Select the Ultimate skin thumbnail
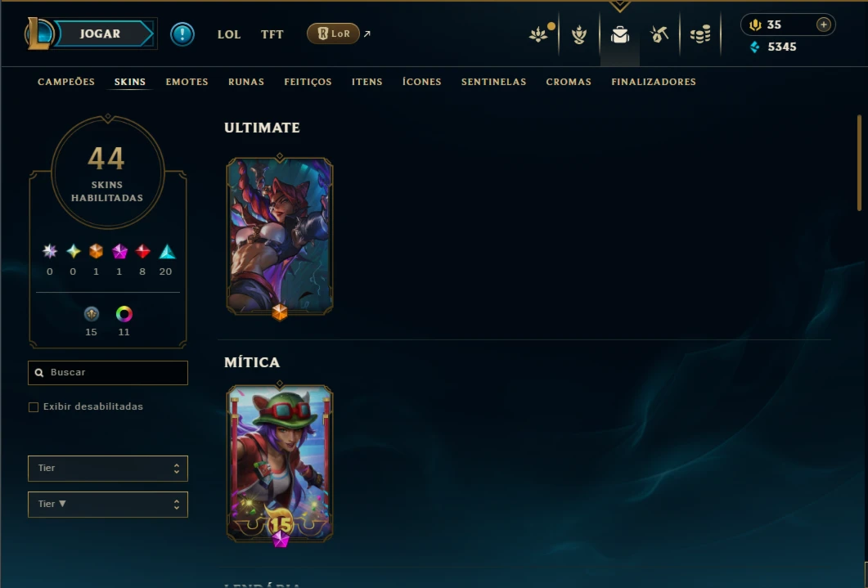The width and height of the screenshot is (868, 588). pyautogui.click(x=280, y=236)
